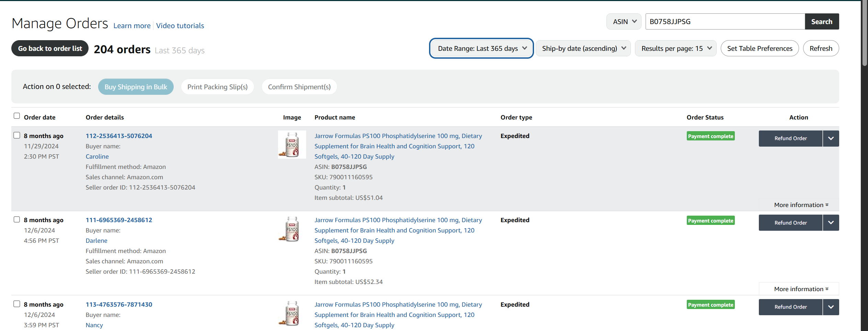Open the Video tutorials link
Viewport: 868px width, 331px height.
click(x=180, y=26)
